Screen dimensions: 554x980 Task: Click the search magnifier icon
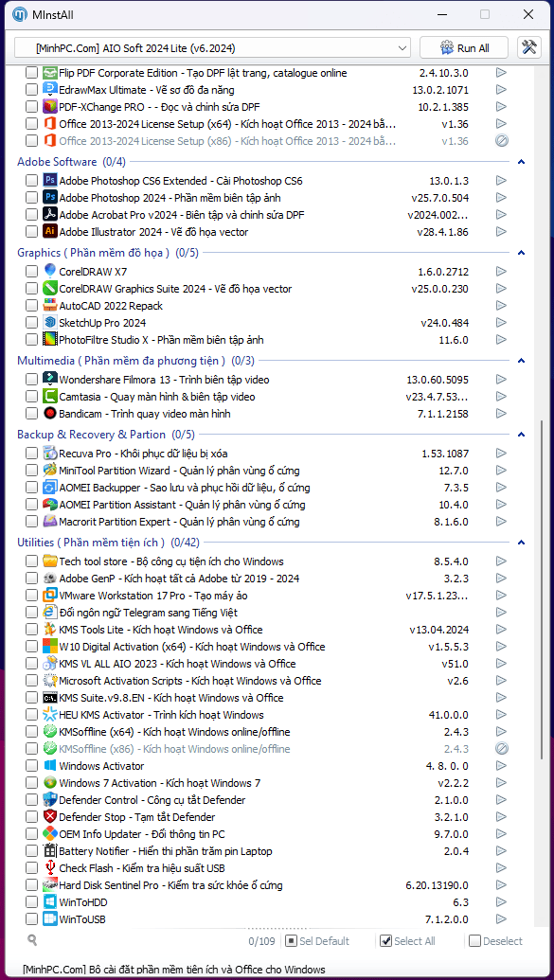(32, 939)
